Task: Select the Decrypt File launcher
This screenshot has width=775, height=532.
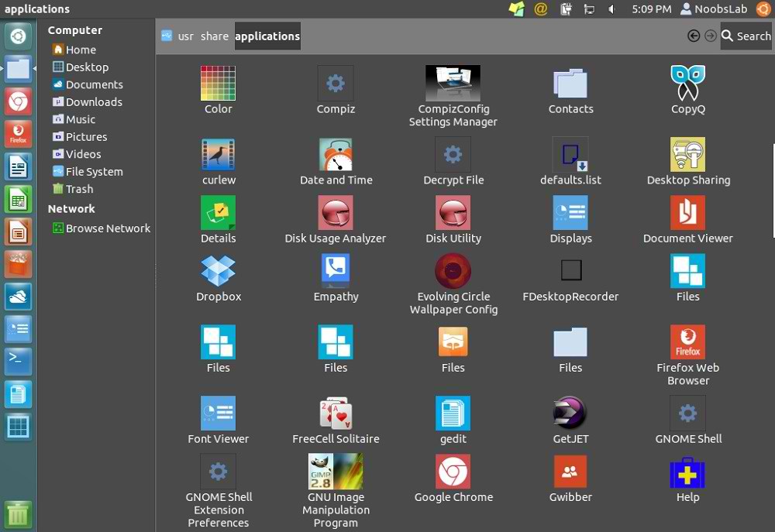Action: [453, 154]
